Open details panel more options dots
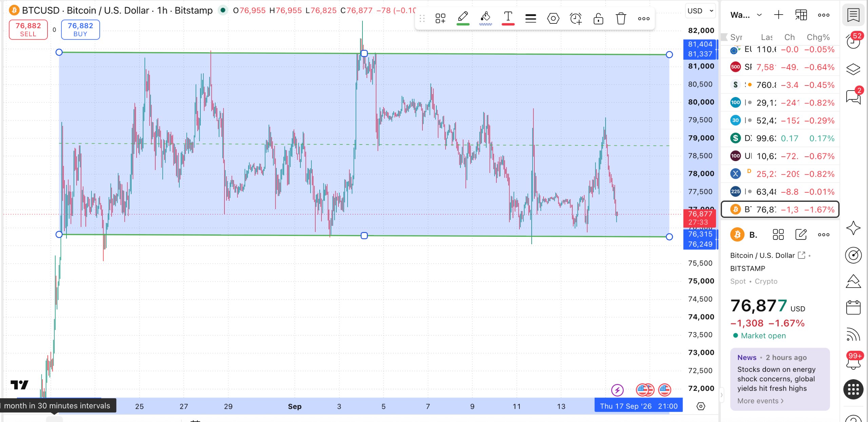The image size is (868, 422). pyautogui.click(x=824, y=234)
